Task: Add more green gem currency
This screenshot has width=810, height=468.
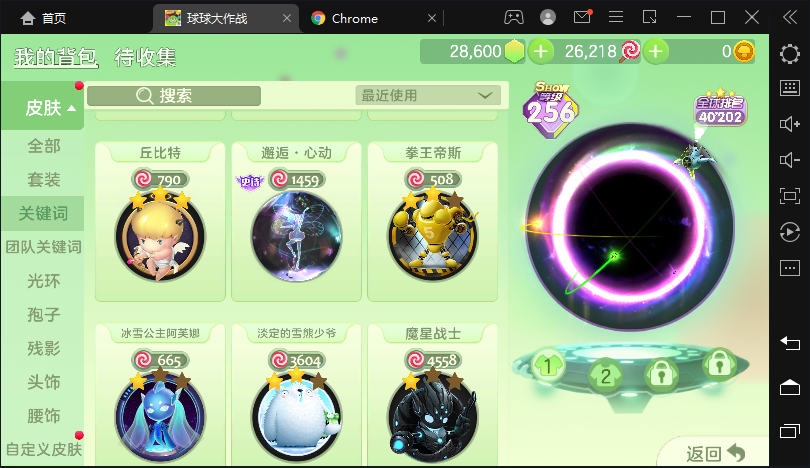Action: [x=540, y=52]
